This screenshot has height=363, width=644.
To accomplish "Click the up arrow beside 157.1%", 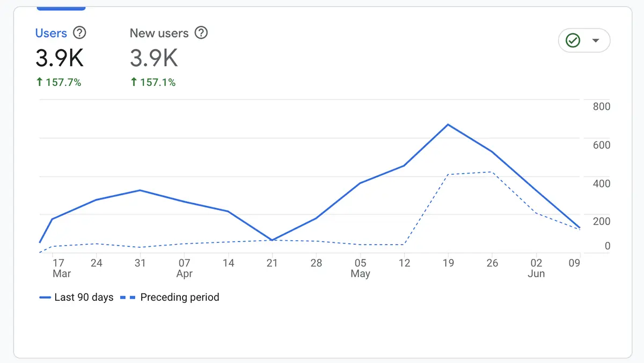I will [134, 82].
